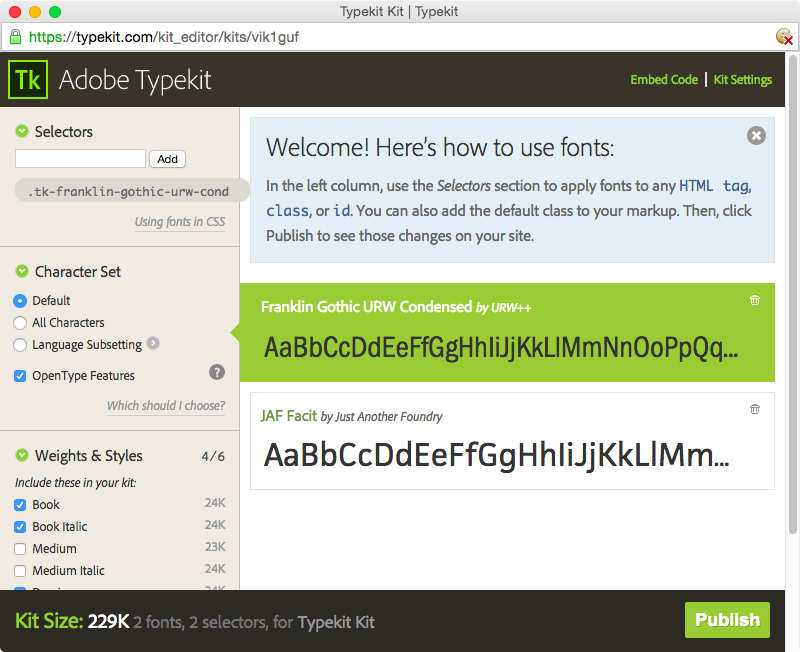Open the Which should I choose? link
This screenshot has width=800, height=652.
click(166, 406)
